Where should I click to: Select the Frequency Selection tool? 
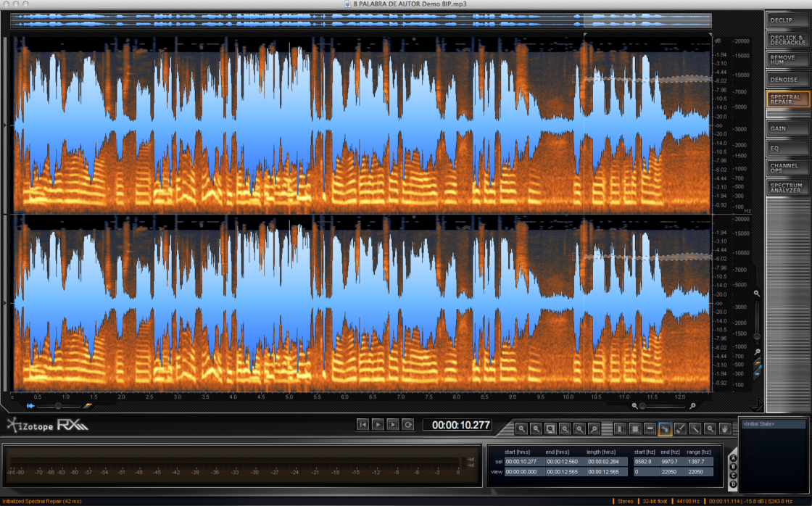pos(650,428)
